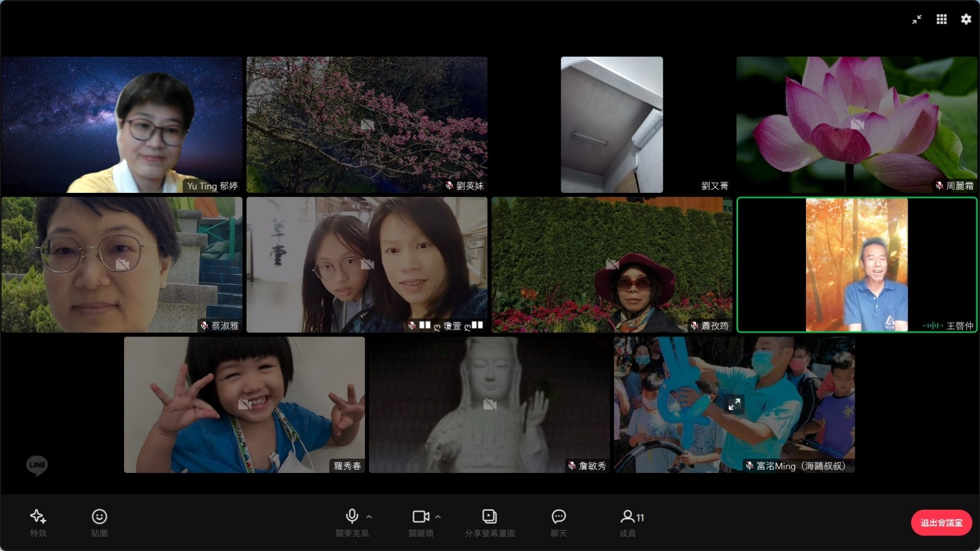The height and width of the screenshot is (551, 980).
Task: Select the 羅秀春 participant tile
Action: coord(244,405)
